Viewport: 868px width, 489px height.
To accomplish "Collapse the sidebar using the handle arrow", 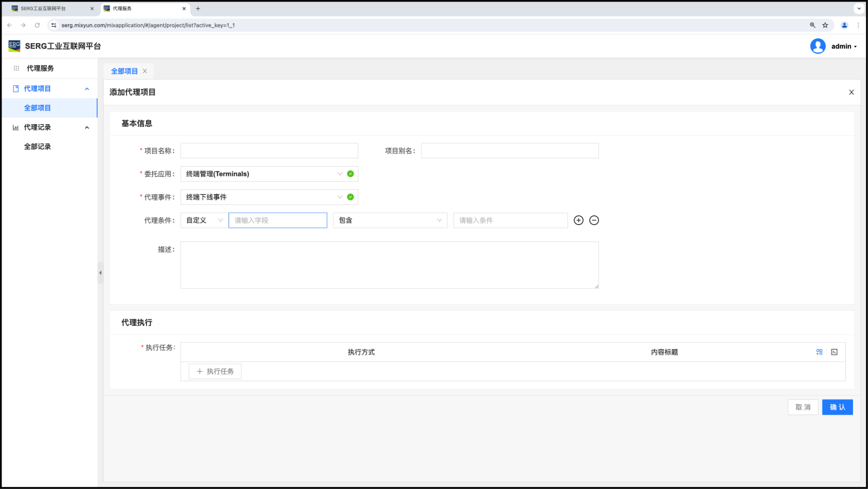I will coord(100,273).
